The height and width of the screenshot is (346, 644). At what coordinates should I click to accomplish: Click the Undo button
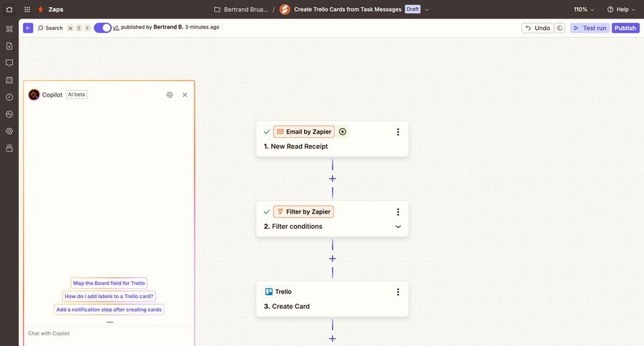[537, 28]
